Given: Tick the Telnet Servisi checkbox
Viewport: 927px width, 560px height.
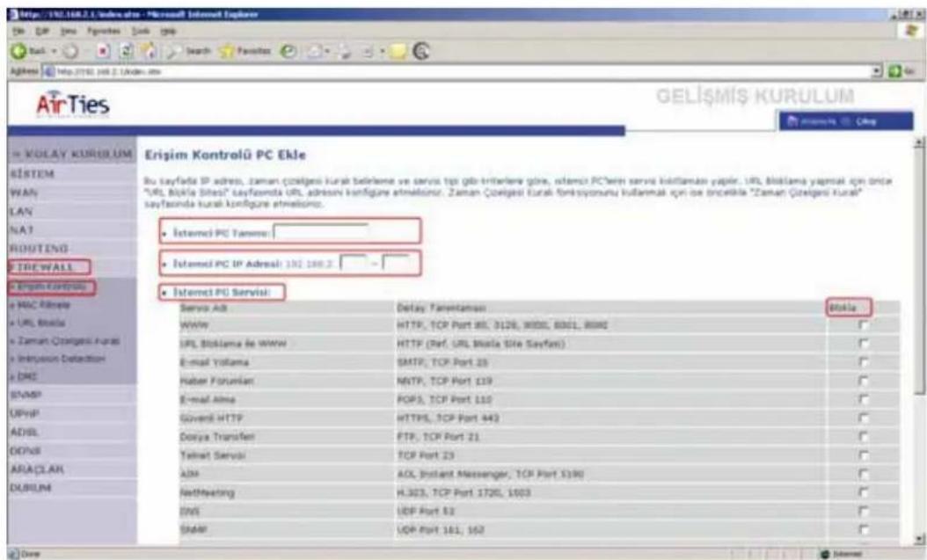Looking at the screenshot, I should pos(864,455).
